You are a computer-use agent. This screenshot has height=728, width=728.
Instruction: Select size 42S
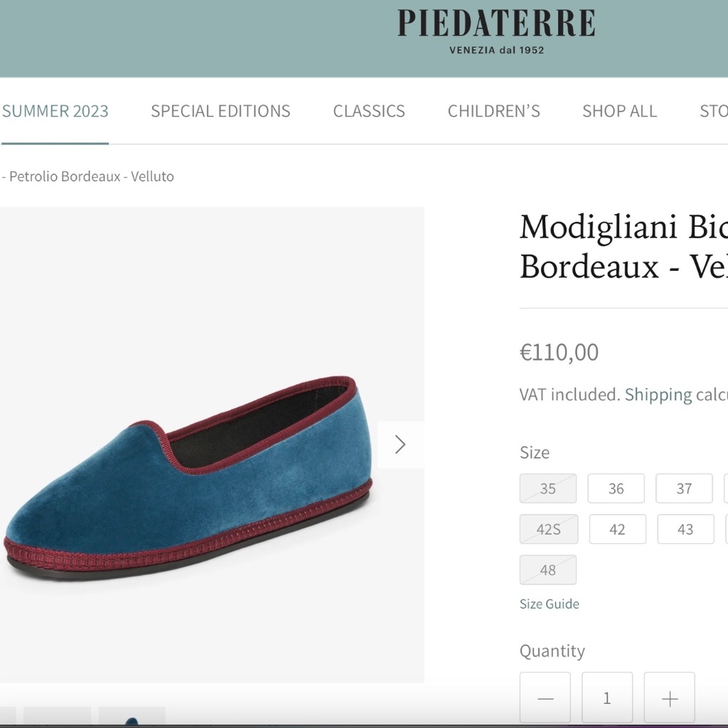pyautogui.click(x=548, y=529)
